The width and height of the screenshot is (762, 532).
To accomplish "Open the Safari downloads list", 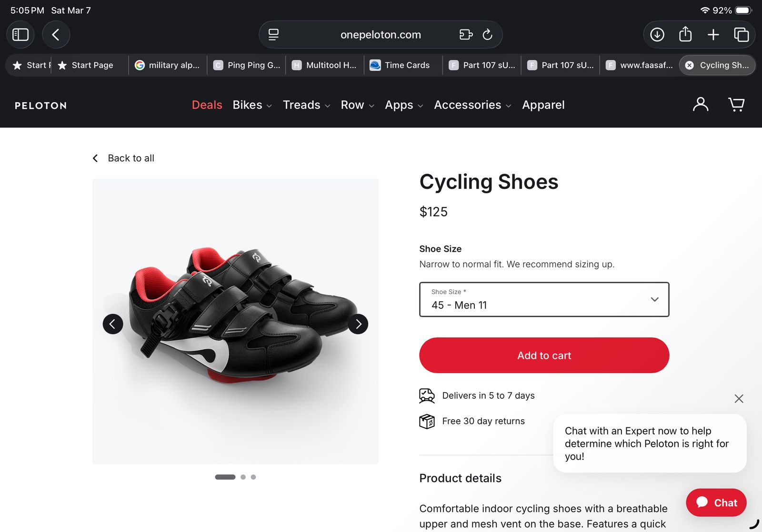I will pos(657,35).
